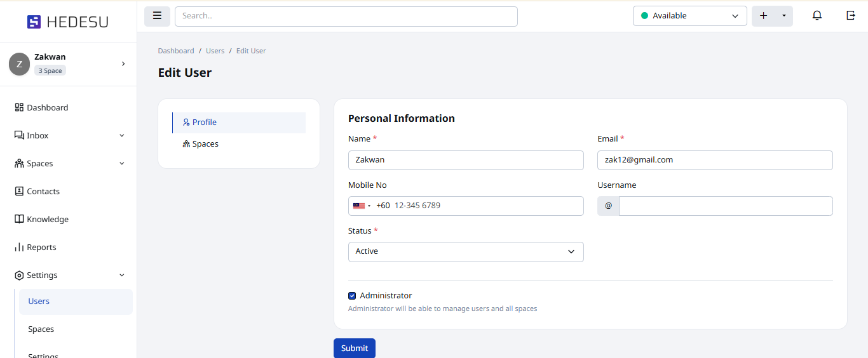Click the HEDESU logo icon

tap(34, 22)
